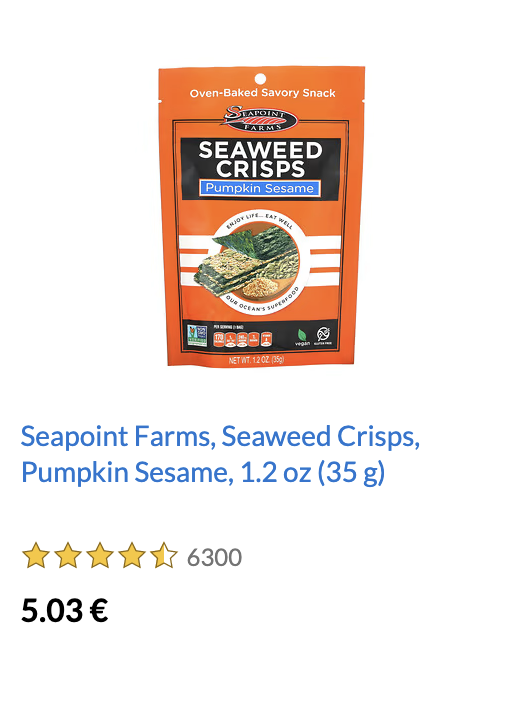Screen dimensions: 510x726
Task: Click the blue Pumpkin Sesame flavor label
Action: (x=260, y=188)
